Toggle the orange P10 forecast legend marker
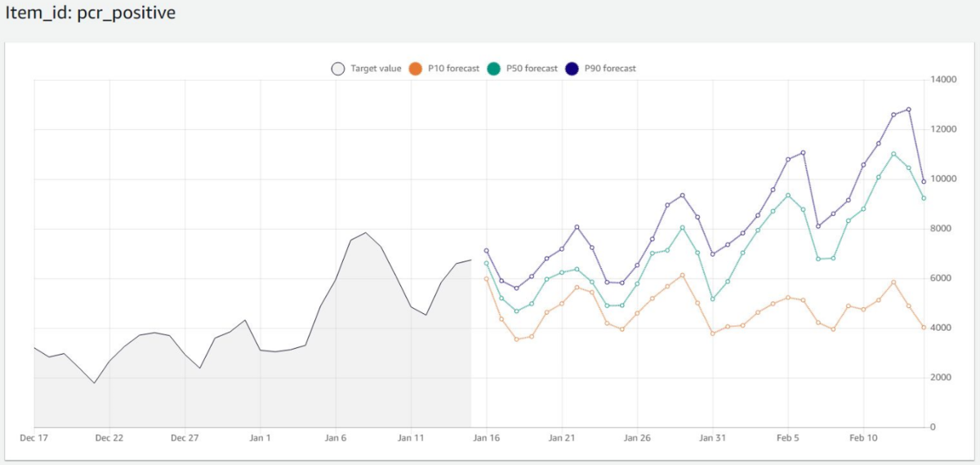Screen dimensions: 980x465 [x=416, y=69]
